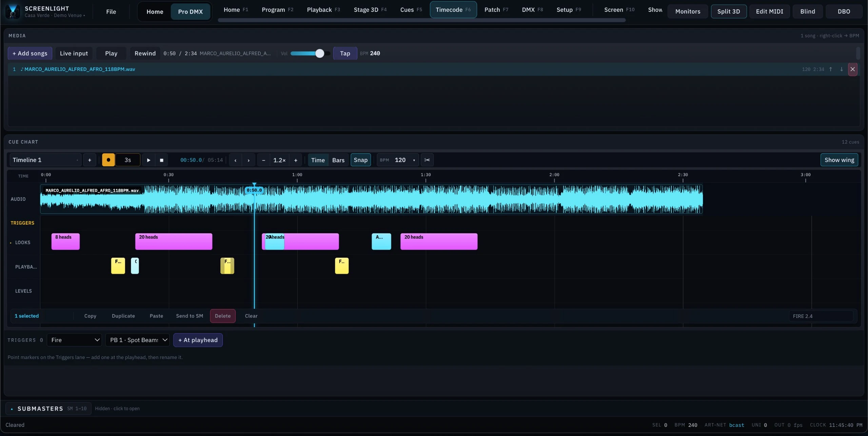Switch to the Playback F3 tab
Image resolution: width=868 pixels, height=436 pixels.
click(x=323, y=10)
